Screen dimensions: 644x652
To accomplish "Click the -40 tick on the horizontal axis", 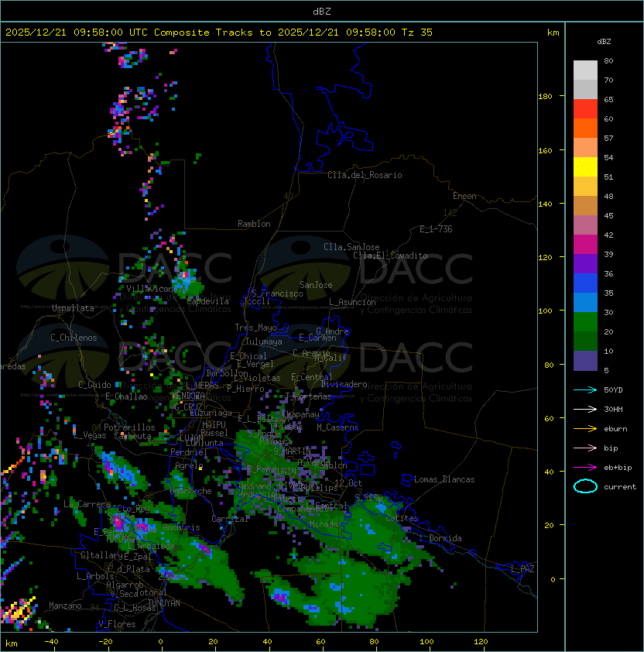I will pyautogui.click(x=52, y=642).
